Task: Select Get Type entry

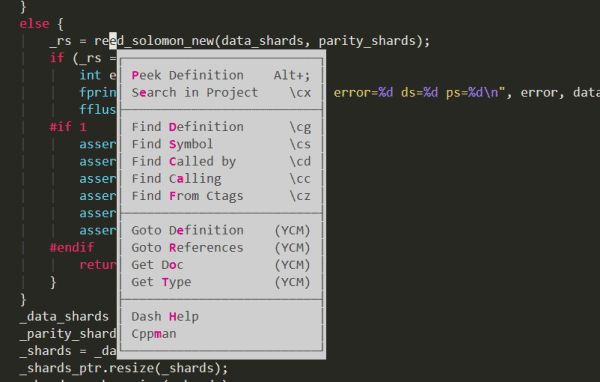Action: [x=221, y=282]
